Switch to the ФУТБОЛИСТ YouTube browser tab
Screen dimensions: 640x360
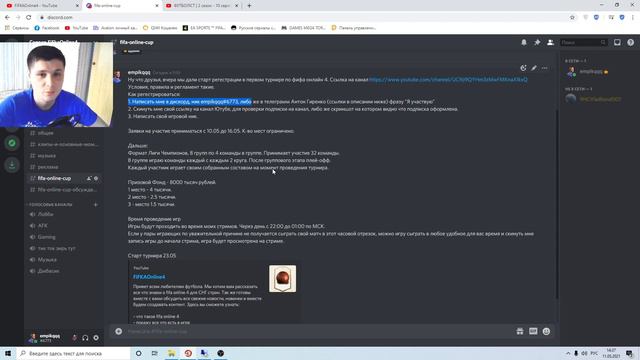(x=202, y=6)
